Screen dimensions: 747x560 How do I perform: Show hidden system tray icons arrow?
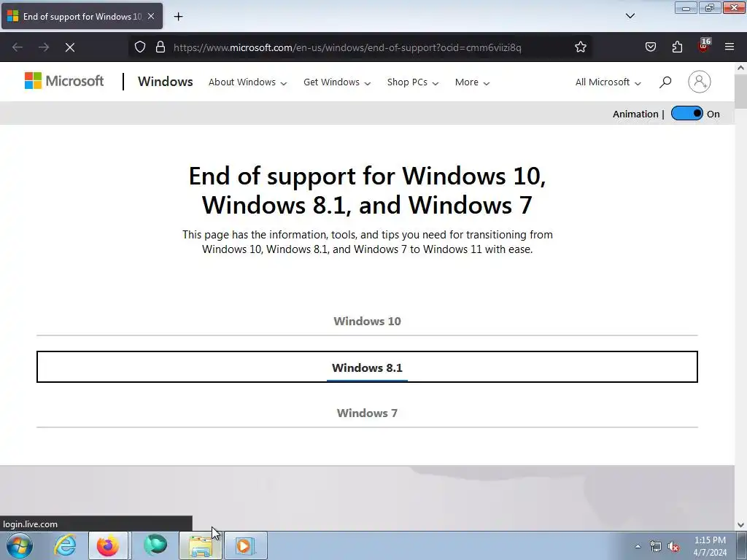638,546
